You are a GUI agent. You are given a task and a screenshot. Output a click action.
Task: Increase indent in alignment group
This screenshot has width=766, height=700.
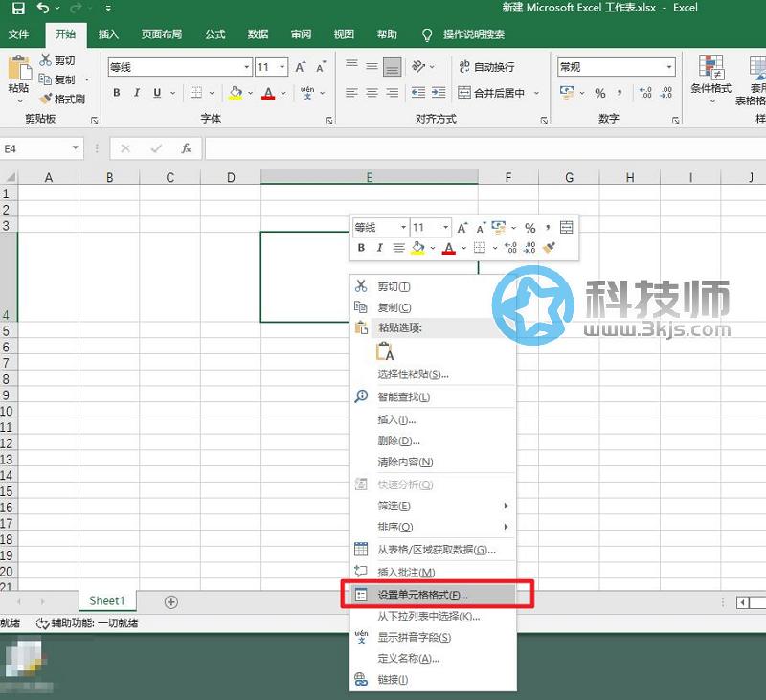click(439, 92)
